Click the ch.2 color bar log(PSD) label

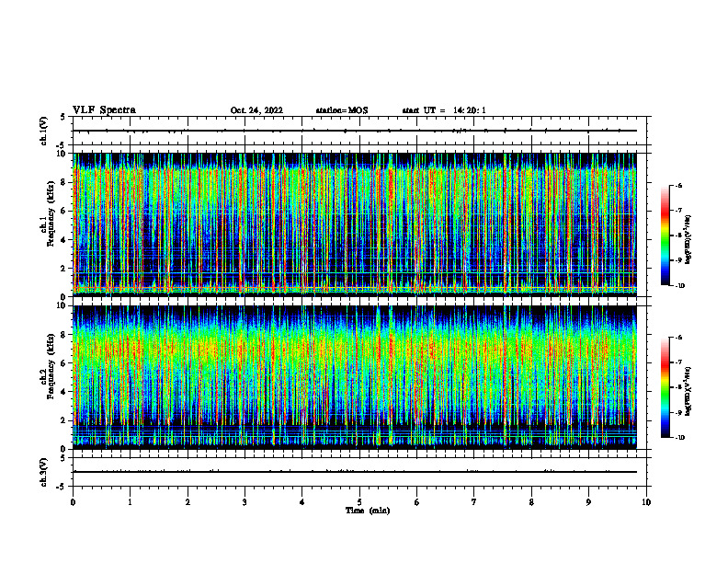pyautogui.click(x=688, y=392)
